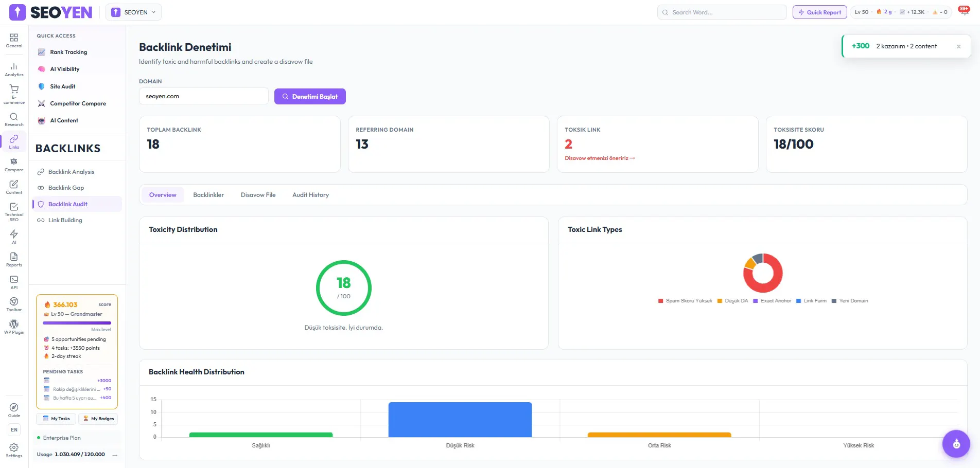980x468 pixels.
Task: Click the Usage arrow
Action: [x=115, y=455]
